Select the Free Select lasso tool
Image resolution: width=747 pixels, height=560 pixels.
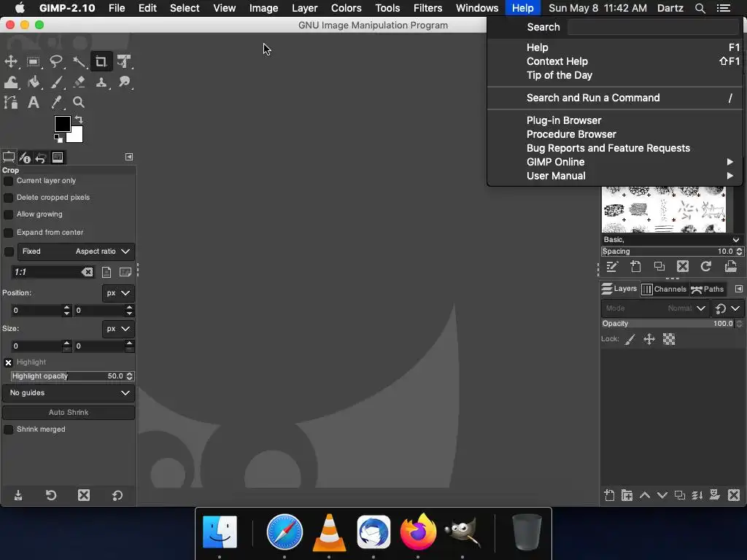[56, 61]
